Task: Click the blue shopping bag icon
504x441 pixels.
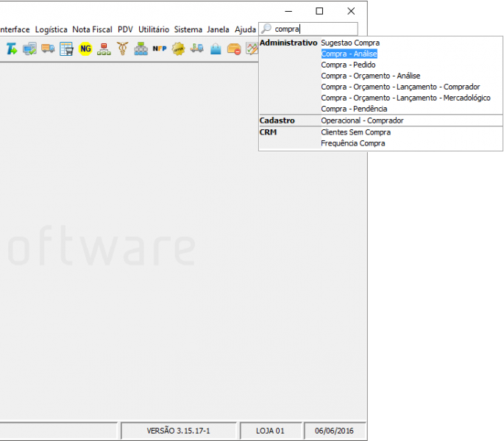Action: [216, 49]
